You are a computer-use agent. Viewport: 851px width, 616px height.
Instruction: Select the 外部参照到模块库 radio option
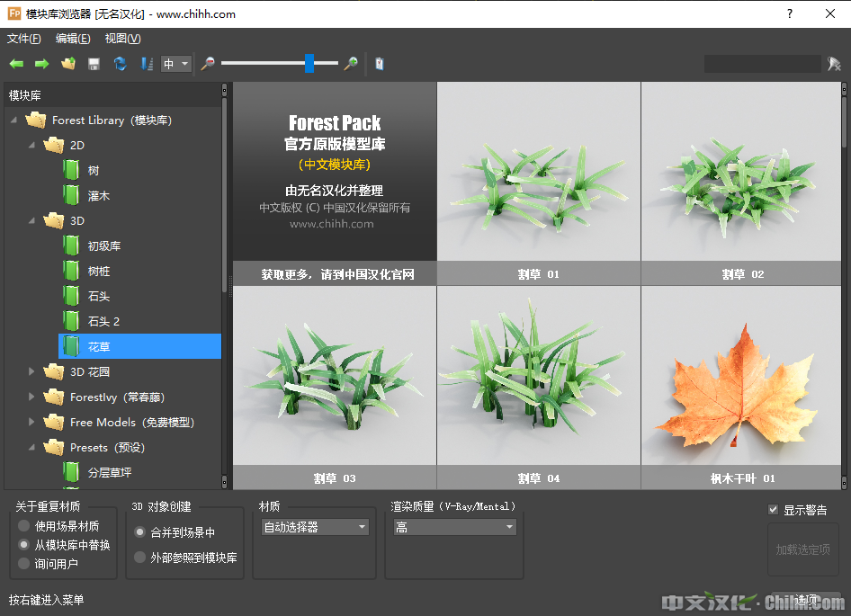click(139, 558)
